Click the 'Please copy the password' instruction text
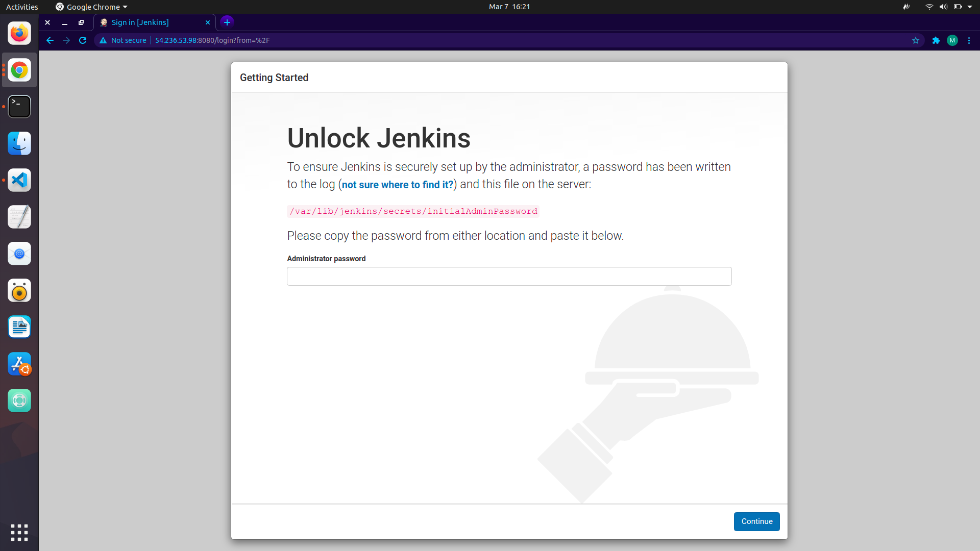This screenshot has height=551, width=980. pyautogui.click(x=455, y=236)
